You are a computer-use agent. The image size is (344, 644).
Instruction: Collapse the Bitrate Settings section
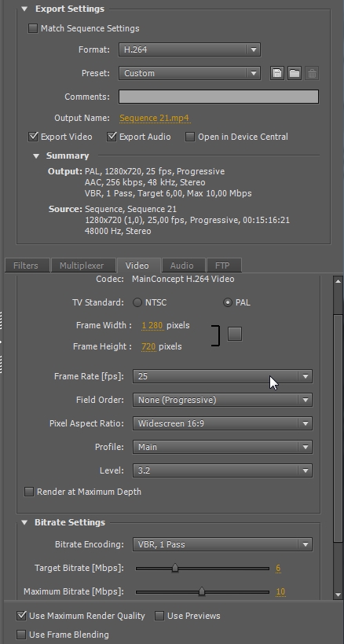(x=24, y=522)
